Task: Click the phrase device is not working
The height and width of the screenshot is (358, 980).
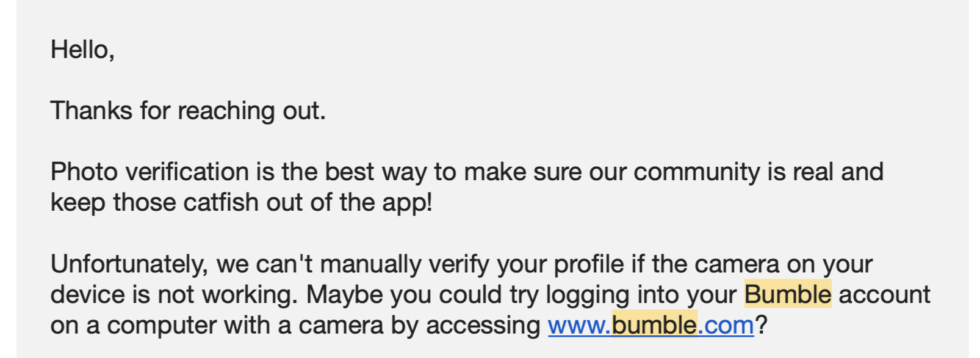Action: (174, 294)
